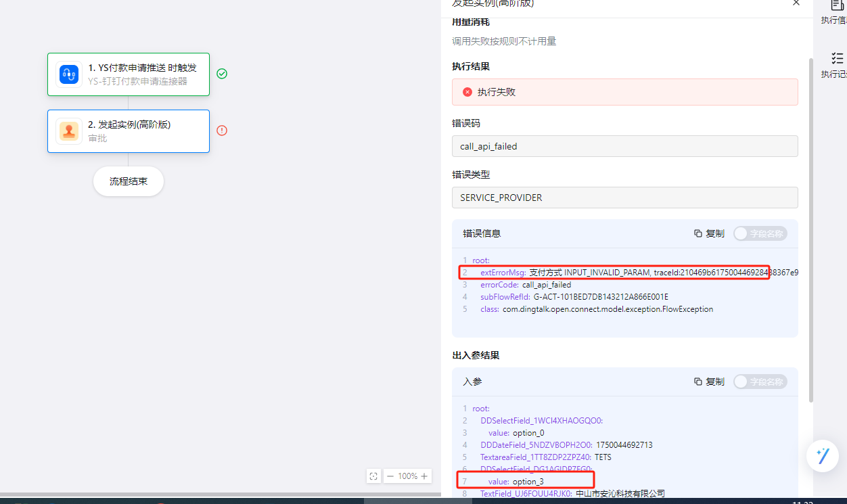Toggle 字段名称 switch in 错误信息
Screen dimensions: 847x504
pos(760,233)
